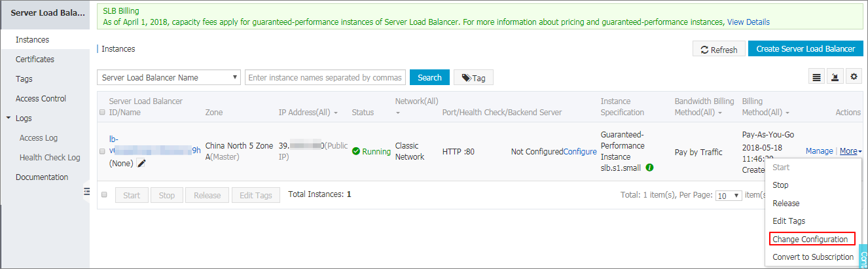Click the footer Release button

pos(207,195)
